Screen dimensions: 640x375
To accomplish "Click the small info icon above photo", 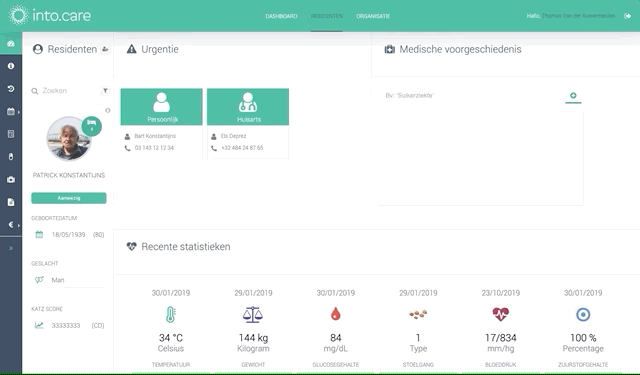I will 108,110.
